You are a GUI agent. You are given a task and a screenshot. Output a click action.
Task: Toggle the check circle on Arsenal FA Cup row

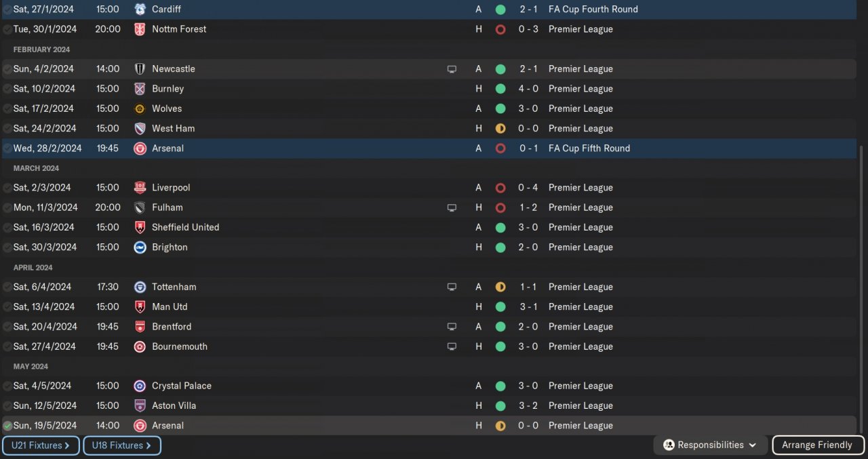7,149
